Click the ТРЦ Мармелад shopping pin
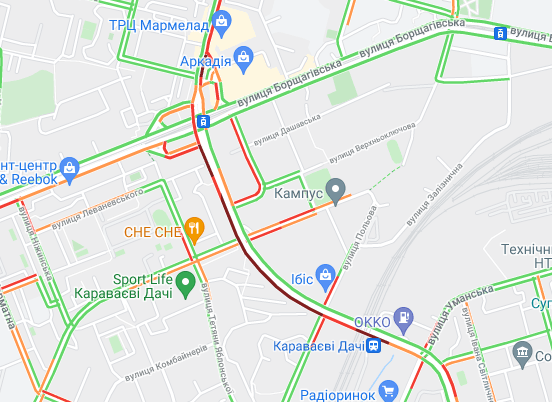 coord(221,23)
